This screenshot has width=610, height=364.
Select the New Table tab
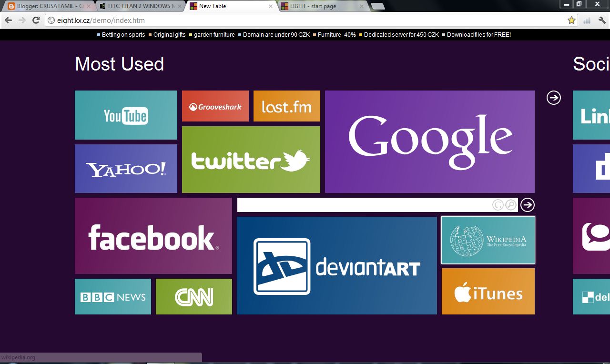coord(231,6)
